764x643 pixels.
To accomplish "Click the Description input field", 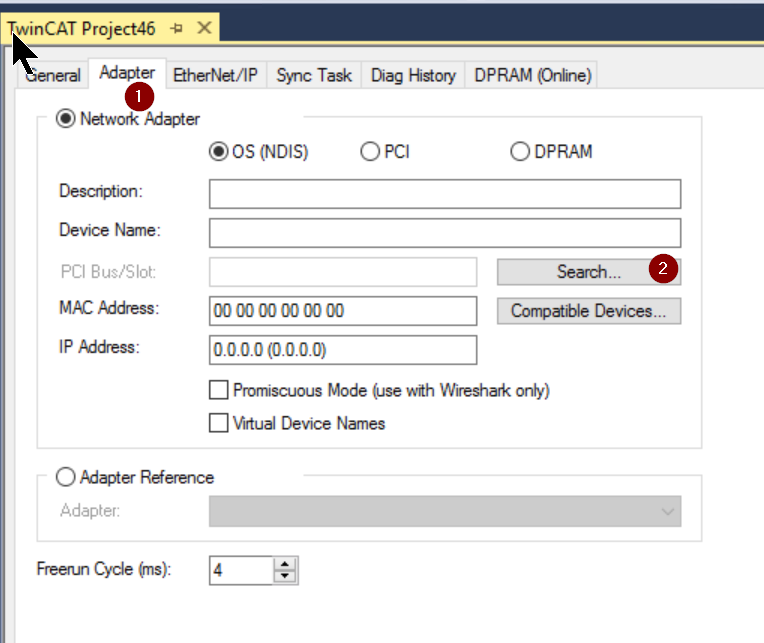I will (x=445, y=194).
